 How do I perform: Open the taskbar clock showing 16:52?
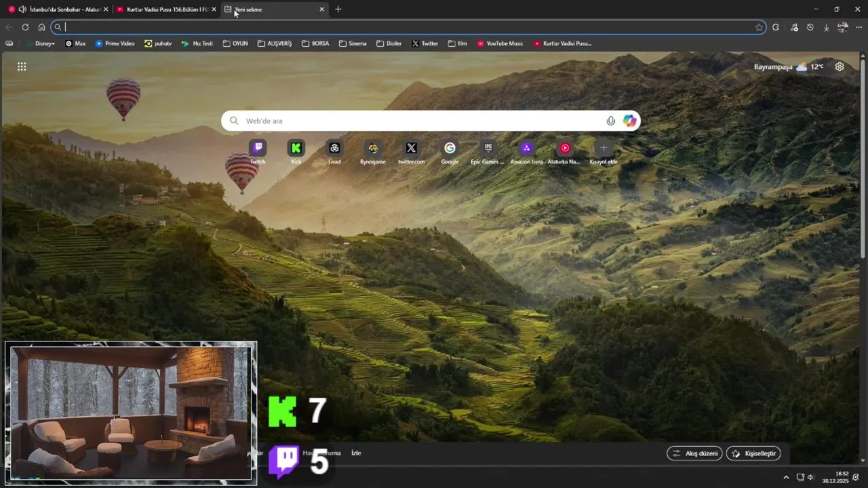835,477
